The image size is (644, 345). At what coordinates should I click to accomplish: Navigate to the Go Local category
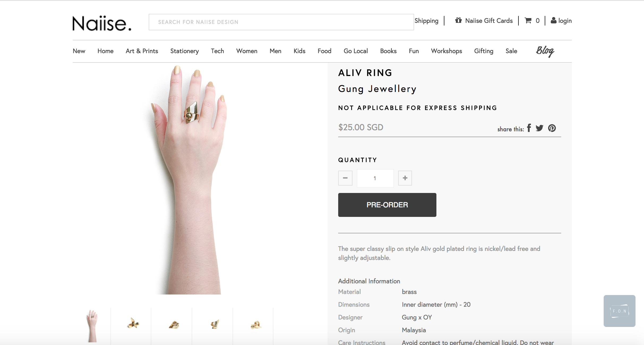[355, 51]
